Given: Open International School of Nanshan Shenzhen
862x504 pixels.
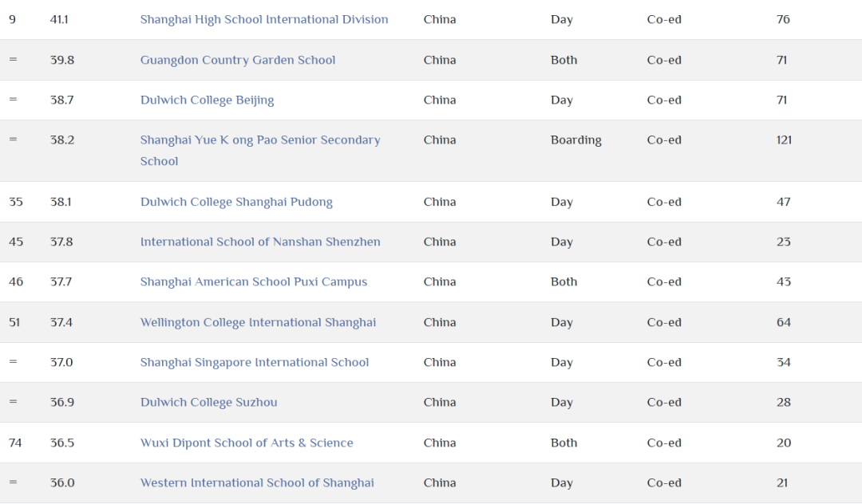Looking at the screenshot, I should pos(260,242).
